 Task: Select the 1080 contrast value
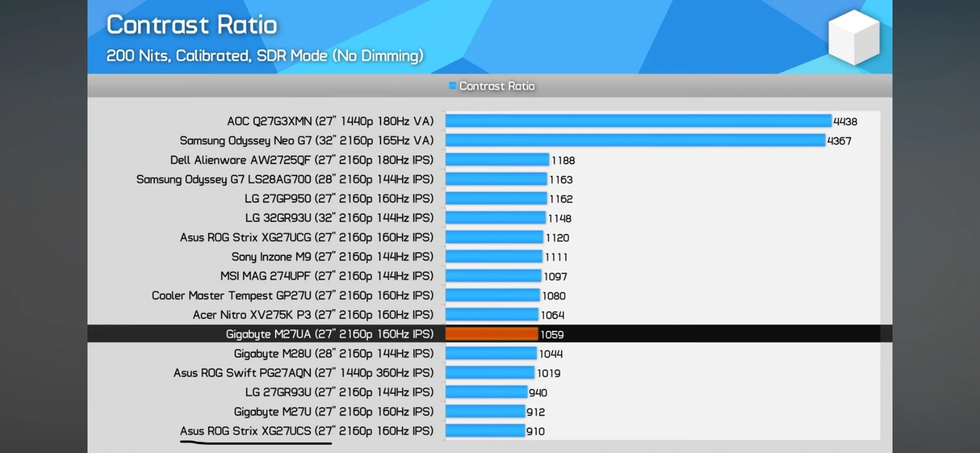click(554, 296)
